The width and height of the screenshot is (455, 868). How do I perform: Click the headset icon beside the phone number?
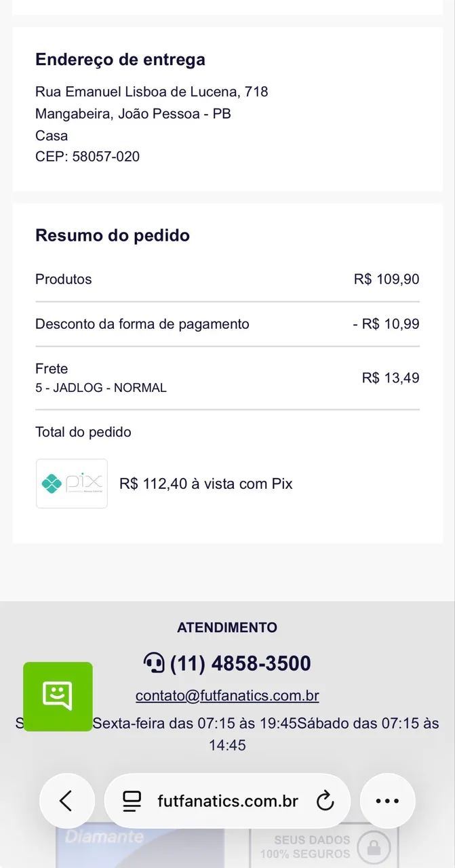point(154,663)
